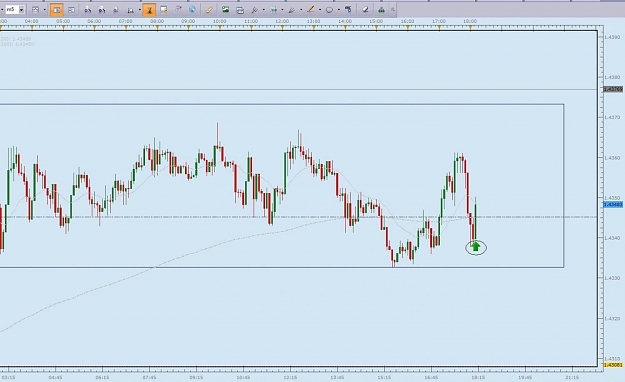
Task: Click the yellow 1.43081 price label
Action: [613, 365]
